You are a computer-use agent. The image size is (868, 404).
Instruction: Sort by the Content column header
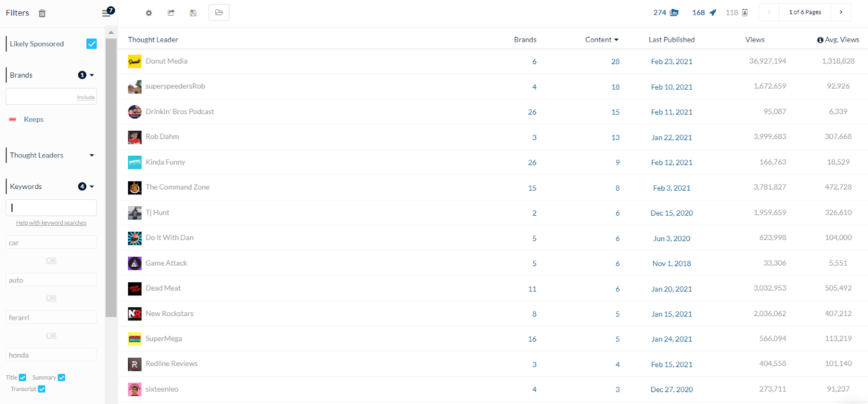(601, 40)
